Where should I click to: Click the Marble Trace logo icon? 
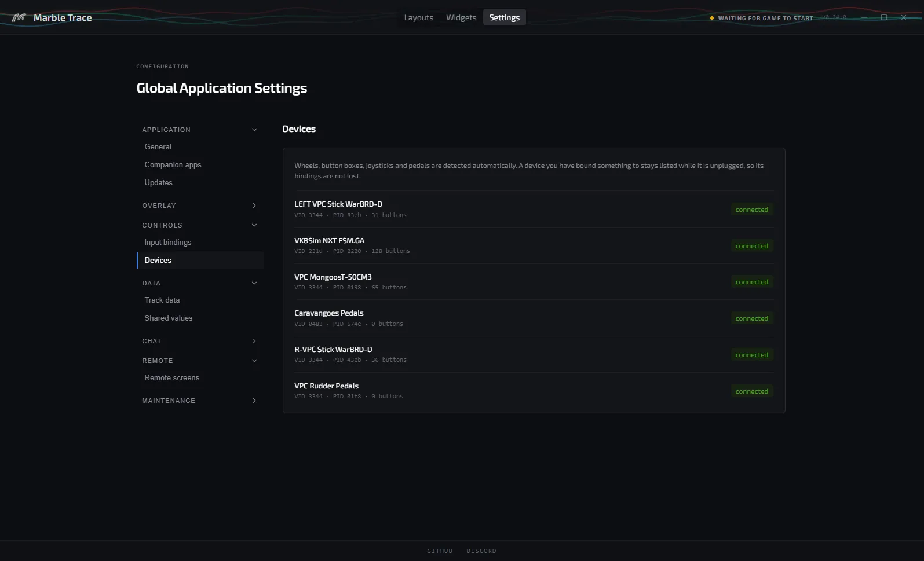click(19, 17)
